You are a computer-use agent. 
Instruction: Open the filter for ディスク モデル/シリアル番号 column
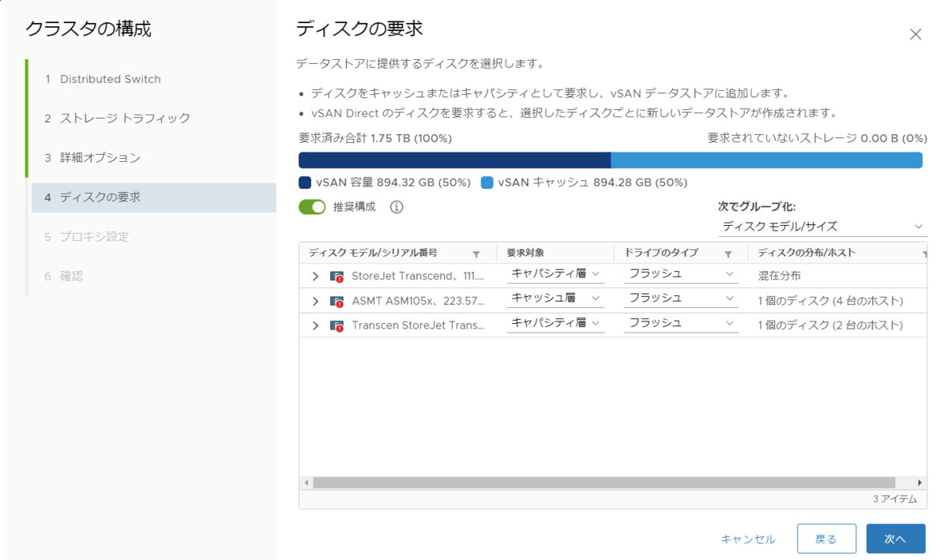pos(476,254)
